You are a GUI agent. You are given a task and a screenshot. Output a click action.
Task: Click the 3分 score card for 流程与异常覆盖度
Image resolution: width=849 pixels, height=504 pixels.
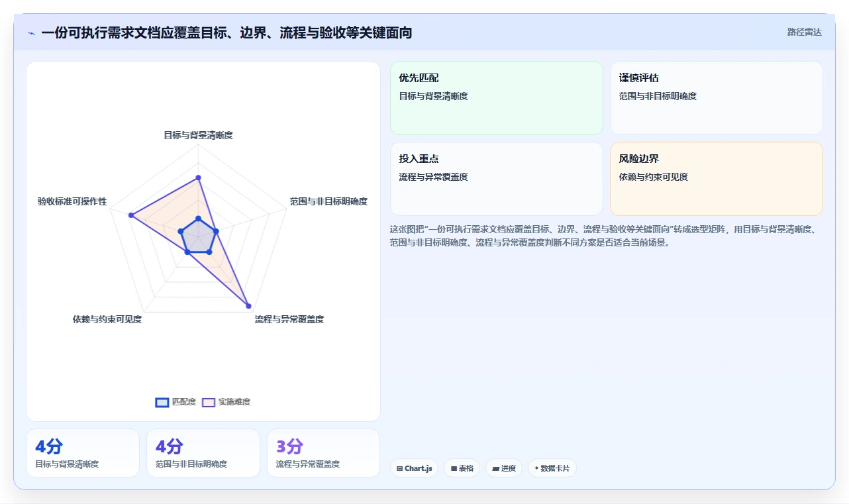[324, 453]
